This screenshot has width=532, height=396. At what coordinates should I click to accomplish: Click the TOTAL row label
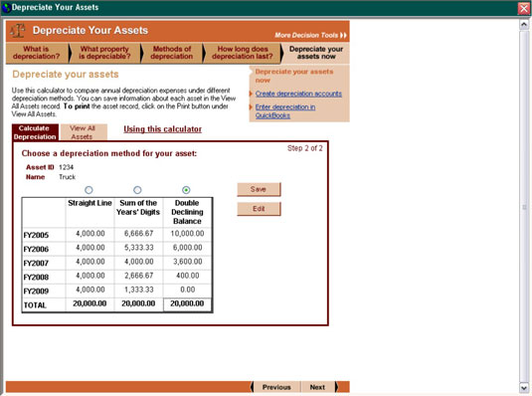(x=35, y=305)
